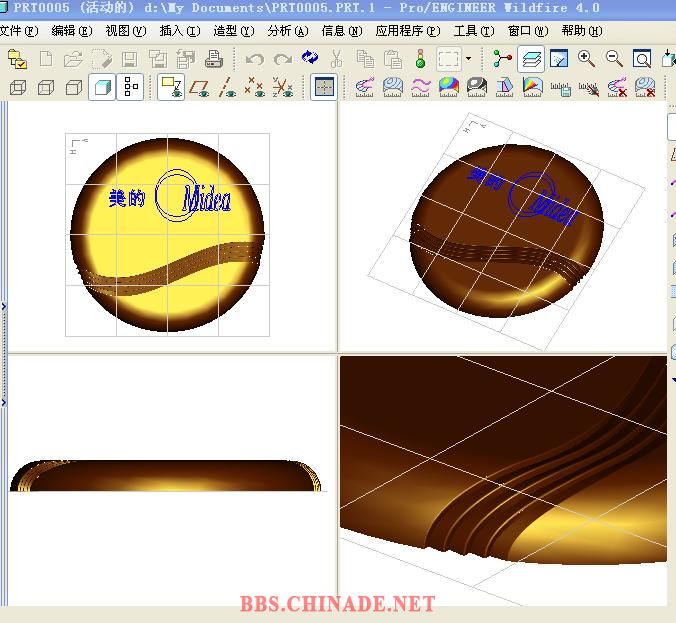The width and height of the screenshot is (676, 623).
Task: Open the 信息(N) menu
Action: tap(341, 31)
